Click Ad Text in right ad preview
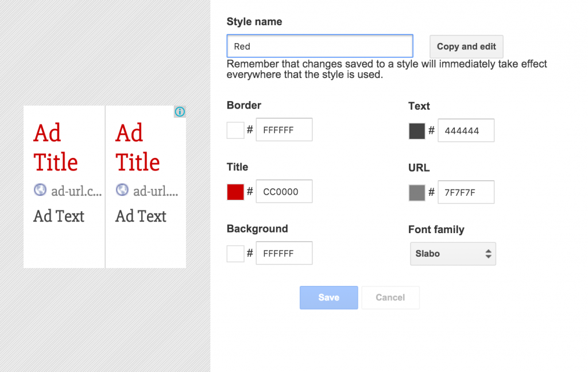This screenshot has height=372, width=588. 141,216
